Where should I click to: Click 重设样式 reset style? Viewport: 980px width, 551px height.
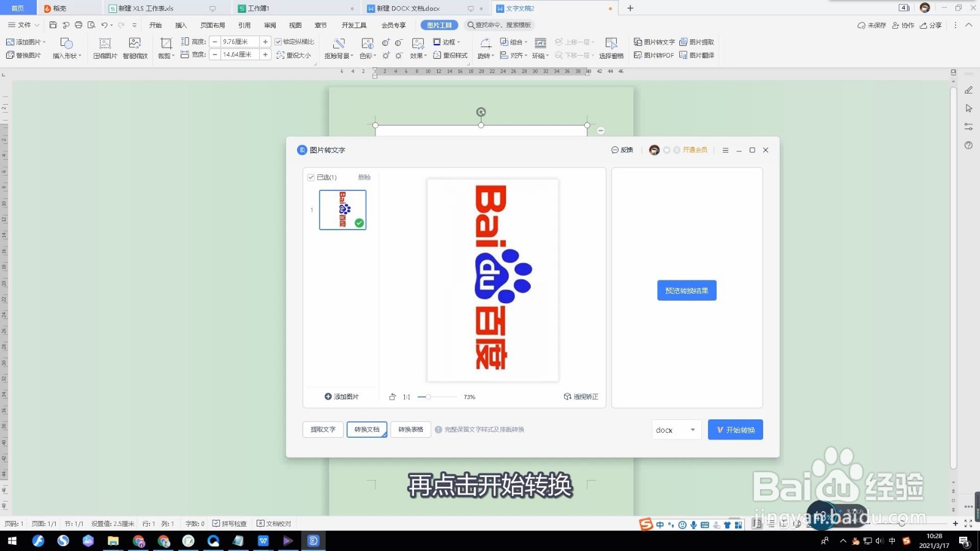tap(450, 55)
